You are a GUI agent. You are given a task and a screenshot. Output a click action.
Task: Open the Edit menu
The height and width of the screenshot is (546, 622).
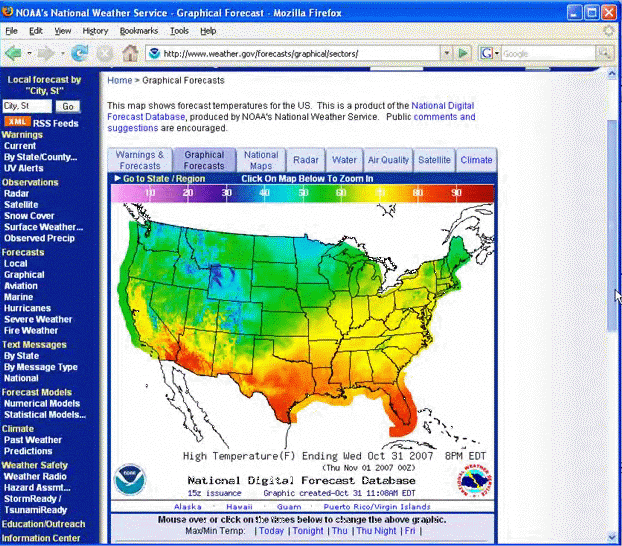pyautogui.click(x=36, y=31)
